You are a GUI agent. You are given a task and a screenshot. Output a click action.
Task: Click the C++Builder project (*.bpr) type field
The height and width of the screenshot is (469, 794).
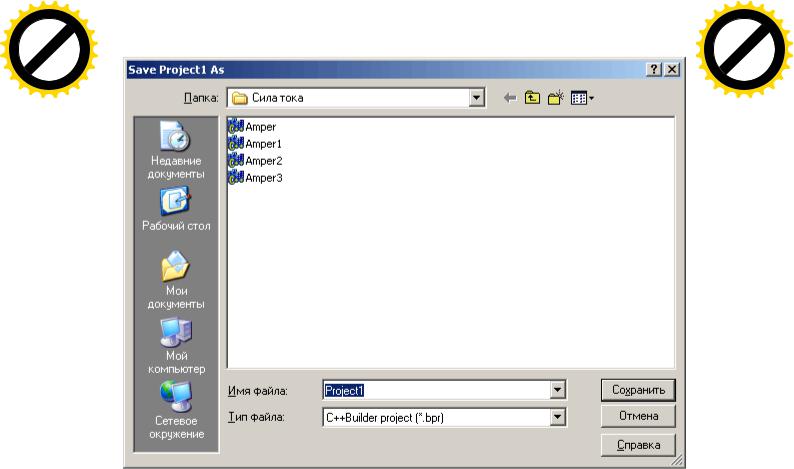point(436,417)
